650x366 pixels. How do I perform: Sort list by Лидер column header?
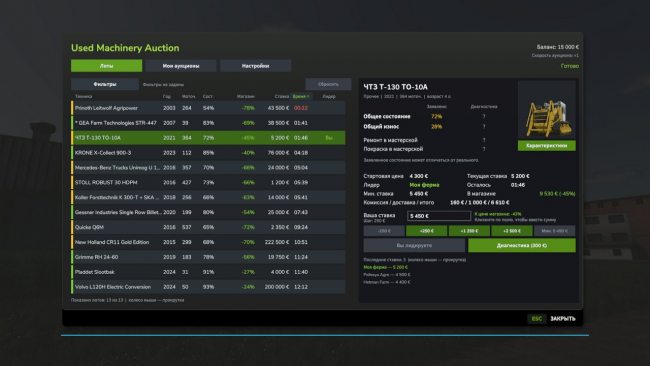point(329,96)
